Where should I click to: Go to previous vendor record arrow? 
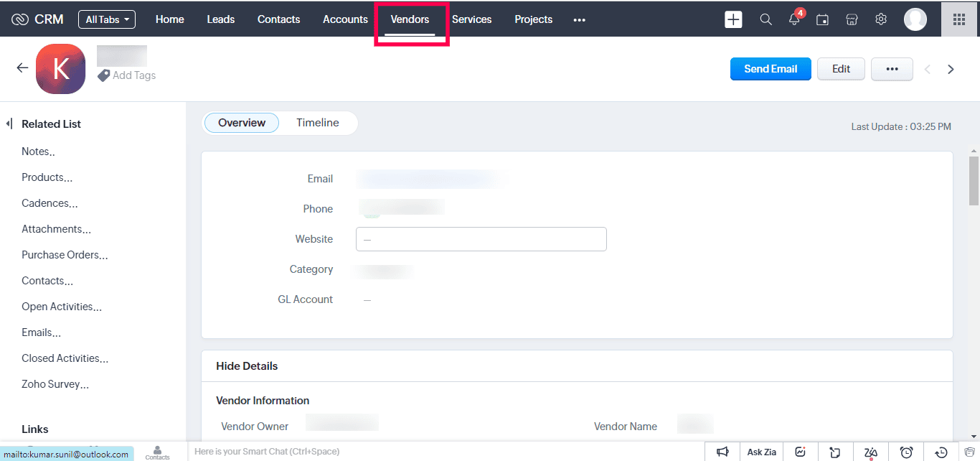tap(928, 69)
